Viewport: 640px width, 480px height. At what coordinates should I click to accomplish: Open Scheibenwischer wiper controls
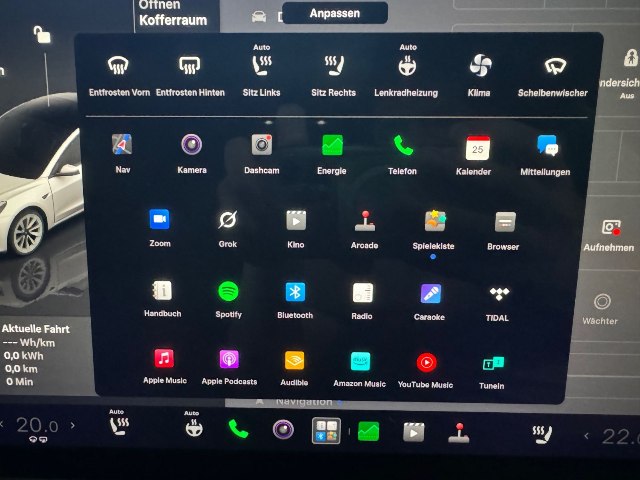point(555,66)
